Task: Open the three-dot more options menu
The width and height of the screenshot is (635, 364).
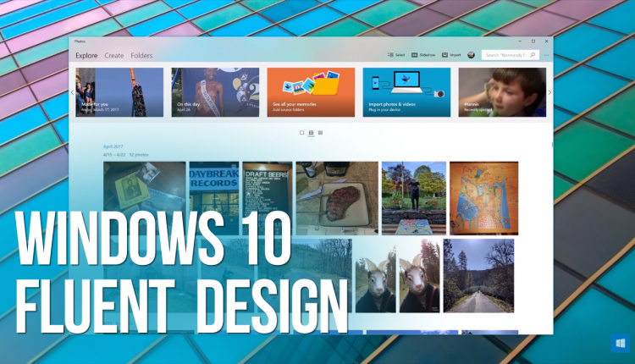Action: (546, 55)
